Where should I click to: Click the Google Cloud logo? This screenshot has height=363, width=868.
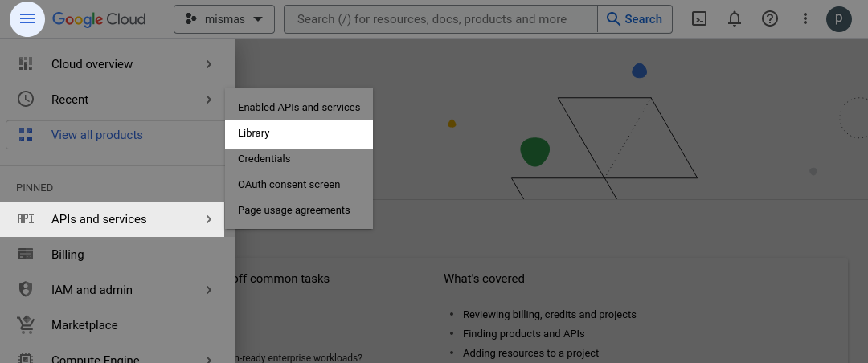(x=99, y=19)
